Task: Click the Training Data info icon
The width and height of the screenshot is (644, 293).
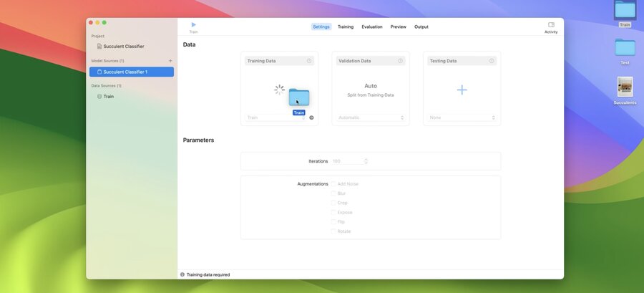Action: click(x=309, y=61)
